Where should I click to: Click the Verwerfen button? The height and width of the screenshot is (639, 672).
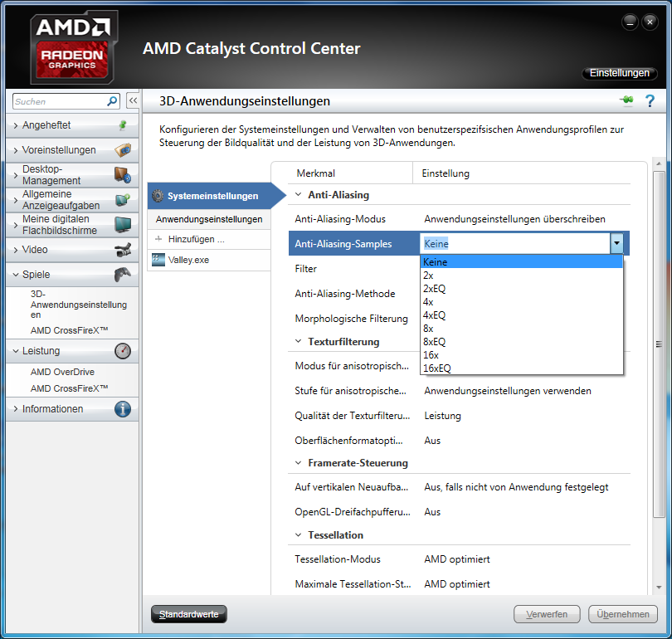(x=547, y=614)
